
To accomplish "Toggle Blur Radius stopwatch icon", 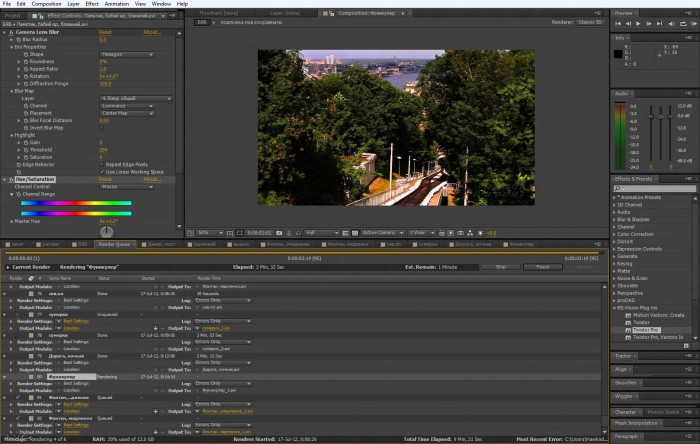I will [x=19, y=40].
